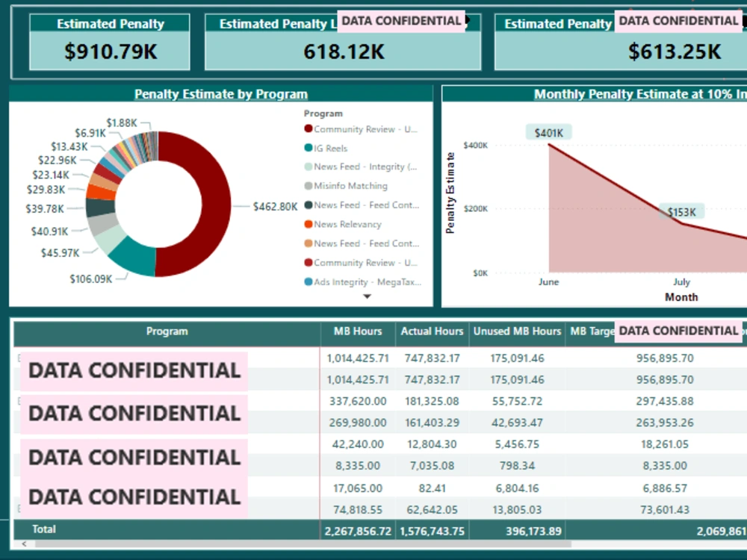Select the Ads Integrity - MegaTax legend marker
Viewport: 747px width, 560px height.
click(x=308, y=281)
